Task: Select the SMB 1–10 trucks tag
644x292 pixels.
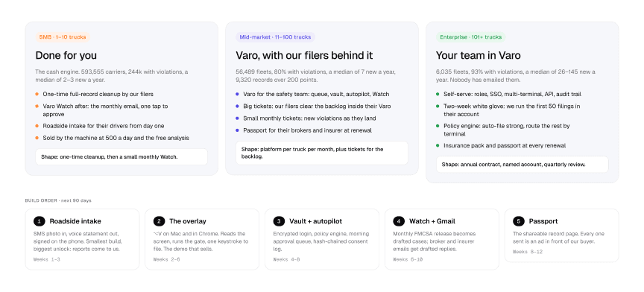Action: [x=63, y=37]
